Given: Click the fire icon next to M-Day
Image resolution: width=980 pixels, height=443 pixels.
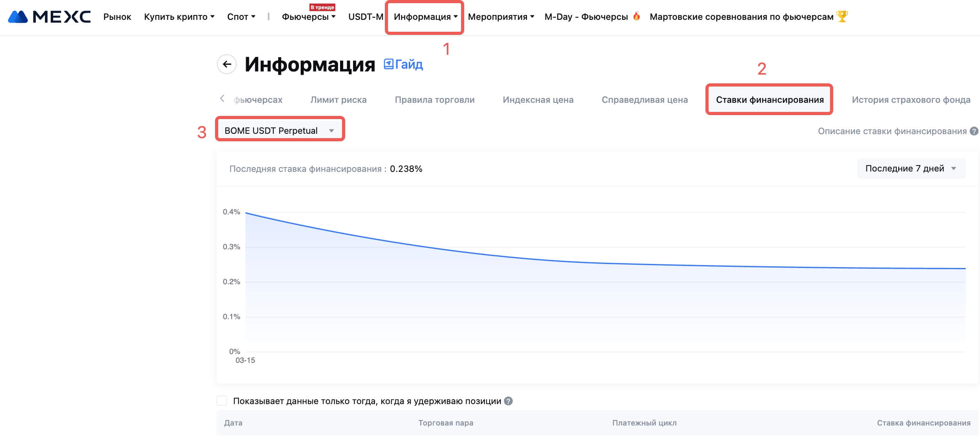Looking at the screenshot, I should 636,16.
